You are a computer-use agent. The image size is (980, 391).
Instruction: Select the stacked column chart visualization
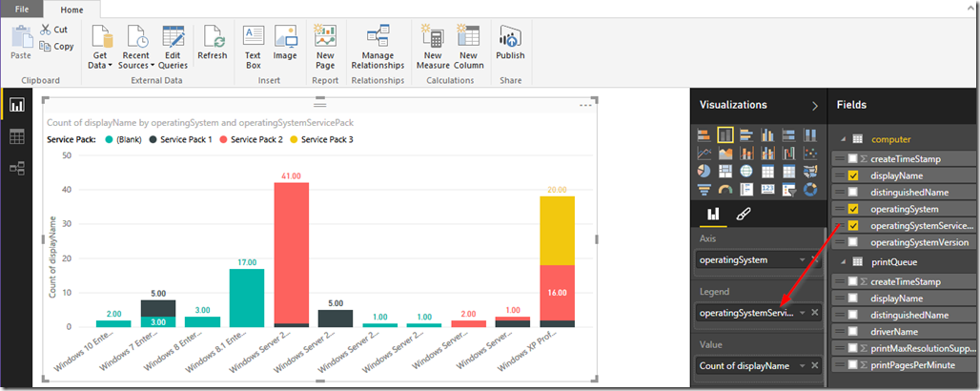click(725, 135)
